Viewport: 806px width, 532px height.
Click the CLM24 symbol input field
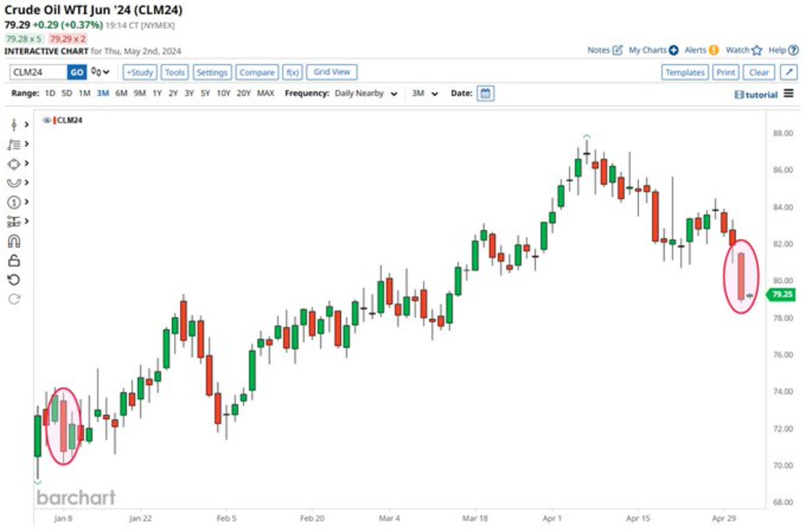(x=38, y=73)
